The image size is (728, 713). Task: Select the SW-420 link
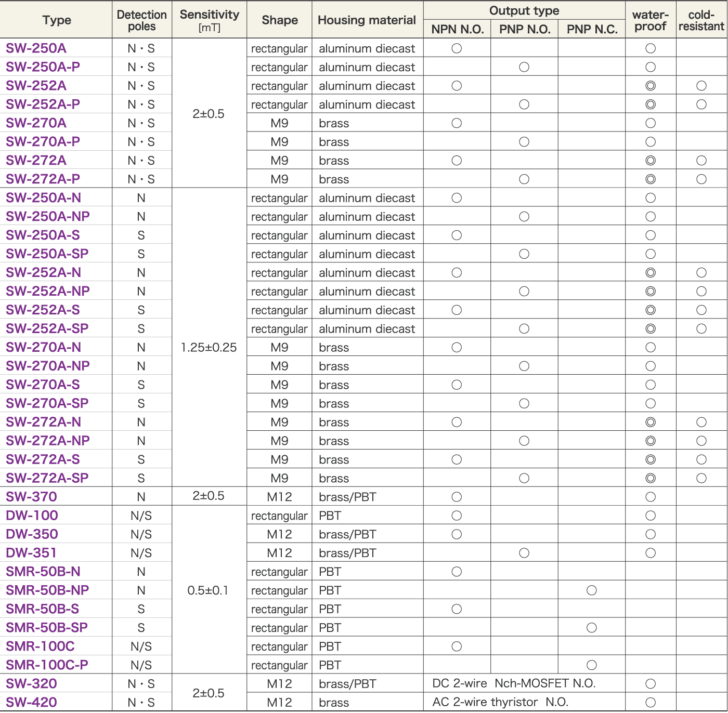[31, 703]
